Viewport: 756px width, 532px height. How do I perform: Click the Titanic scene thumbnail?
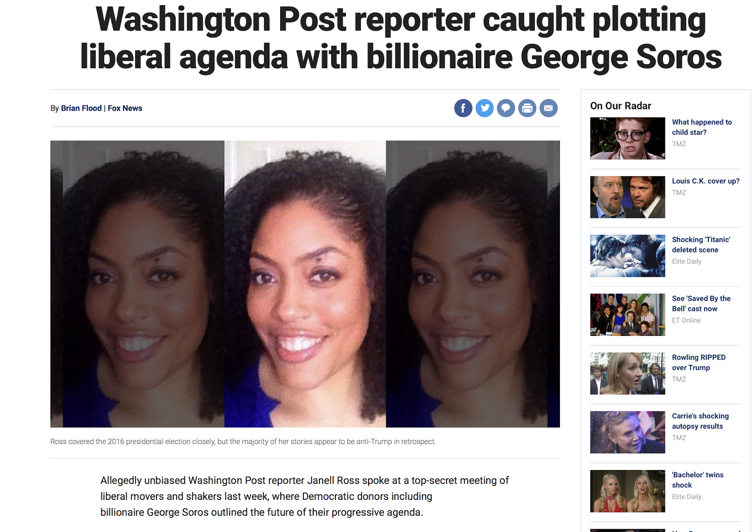(x=627, y=256)
